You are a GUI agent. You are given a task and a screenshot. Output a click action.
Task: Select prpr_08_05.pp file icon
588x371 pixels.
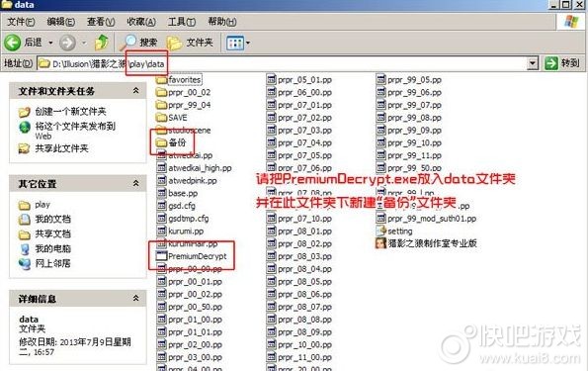[x=271, y=281]
